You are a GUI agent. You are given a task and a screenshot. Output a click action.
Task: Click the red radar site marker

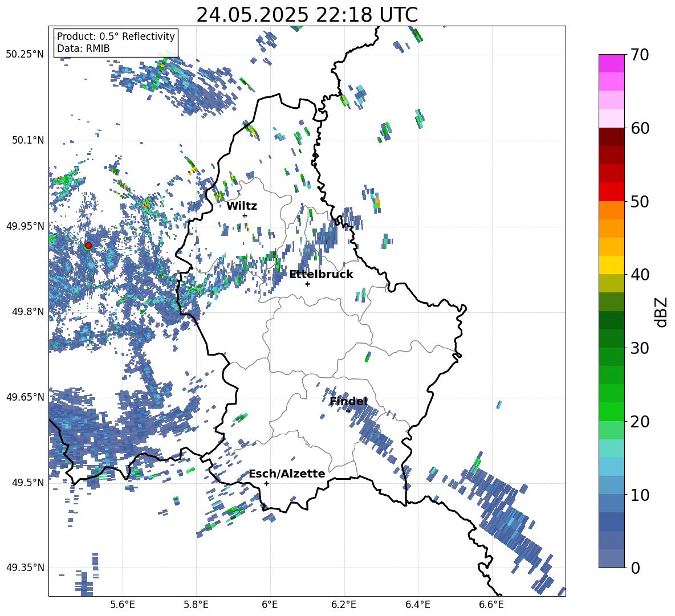(88, 246)
